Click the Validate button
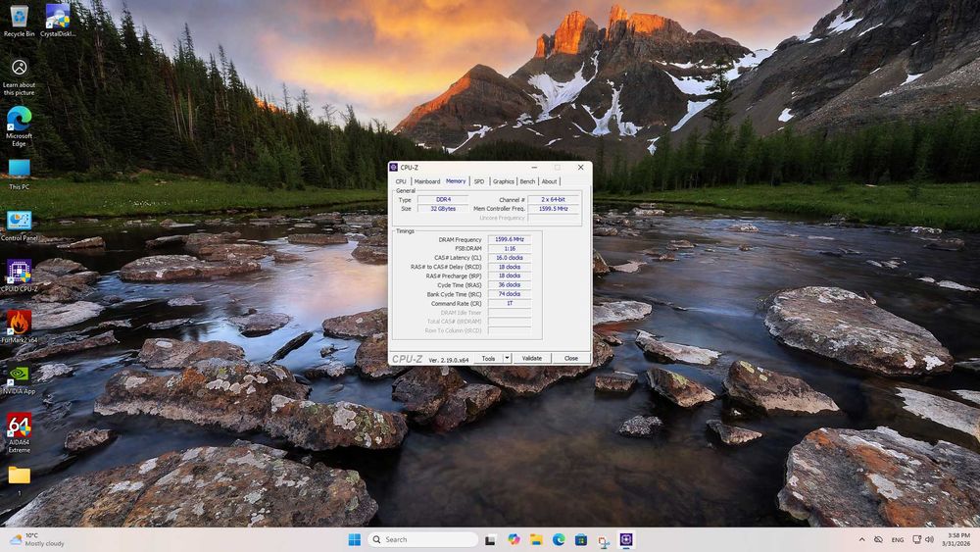Viewport: 980px width, 552px height. pyautogui.click(x=532, y=358)
